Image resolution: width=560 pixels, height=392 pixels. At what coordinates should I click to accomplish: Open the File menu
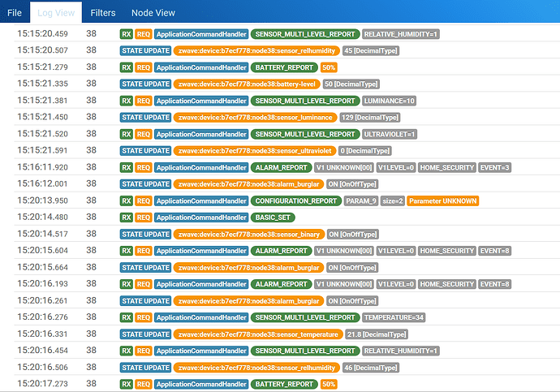click(x=15, y=13)
